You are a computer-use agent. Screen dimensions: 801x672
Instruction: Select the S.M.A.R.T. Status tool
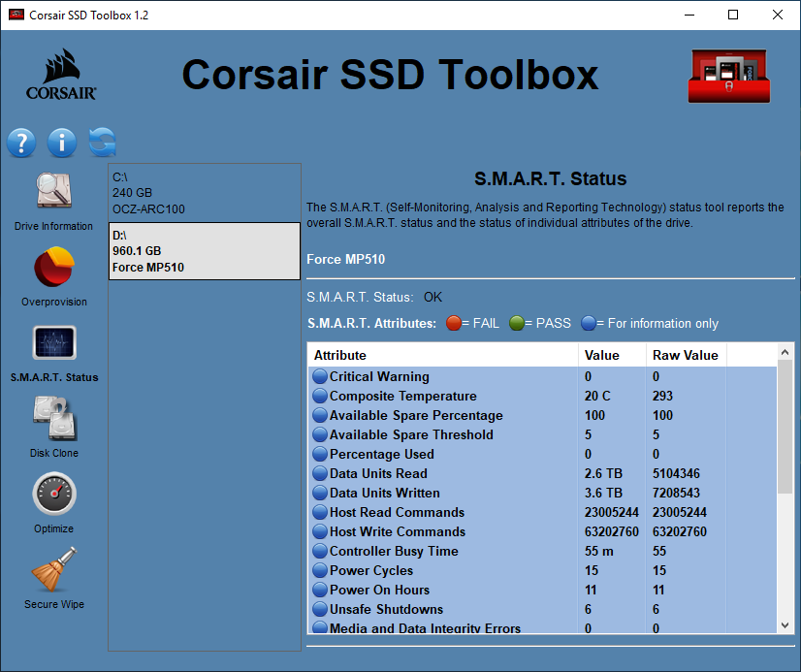tap(53, 347)
